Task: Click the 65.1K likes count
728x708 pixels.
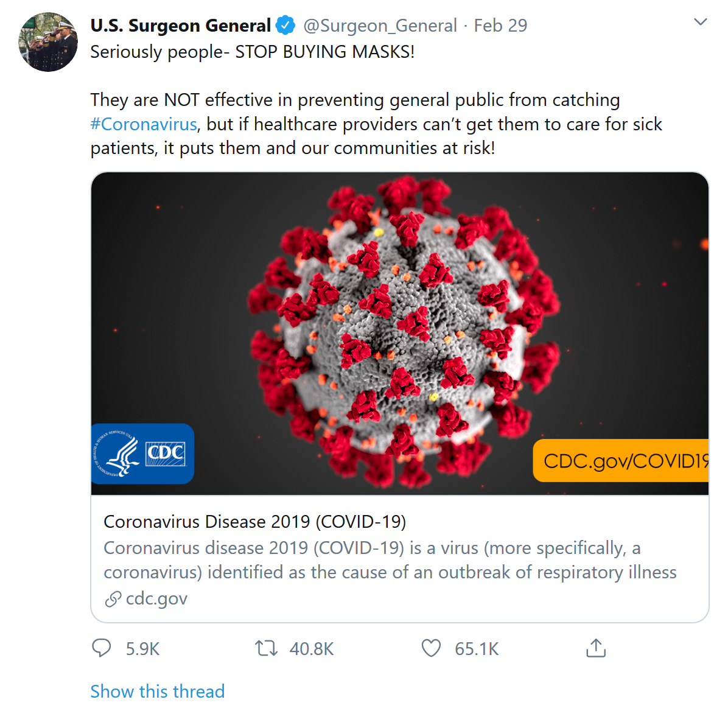Action: (477, 649)
